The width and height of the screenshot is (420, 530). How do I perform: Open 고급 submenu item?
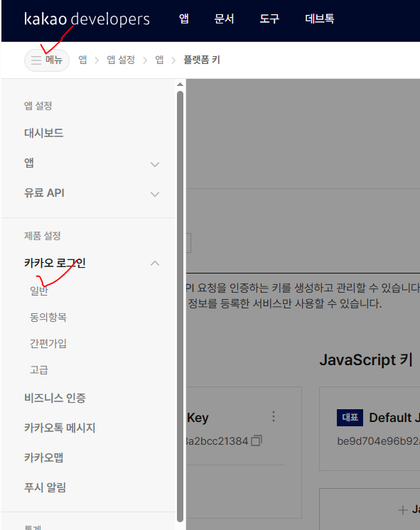click(39, 369)
